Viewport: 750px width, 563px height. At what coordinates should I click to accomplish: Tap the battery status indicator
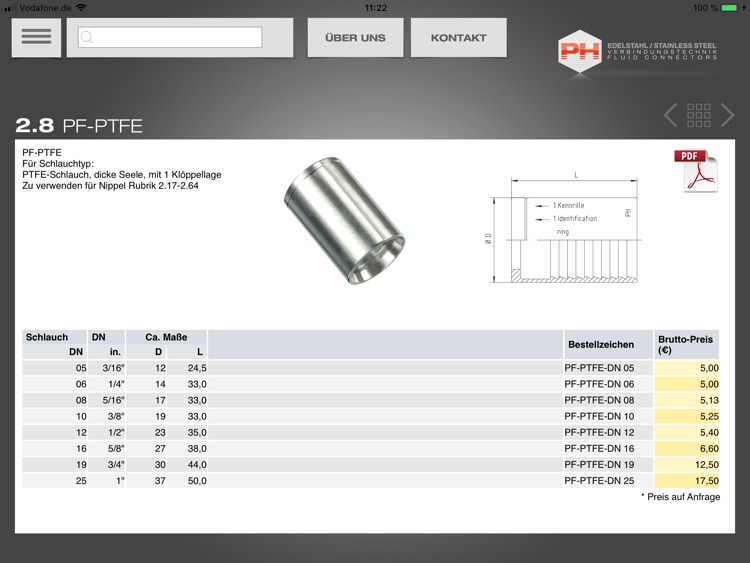click(x=730, y=8)
